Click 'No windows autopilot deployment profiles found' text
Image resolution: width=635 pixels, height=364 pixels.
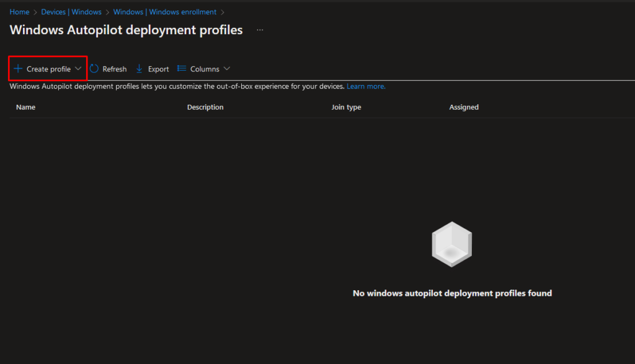click(452, 293)
